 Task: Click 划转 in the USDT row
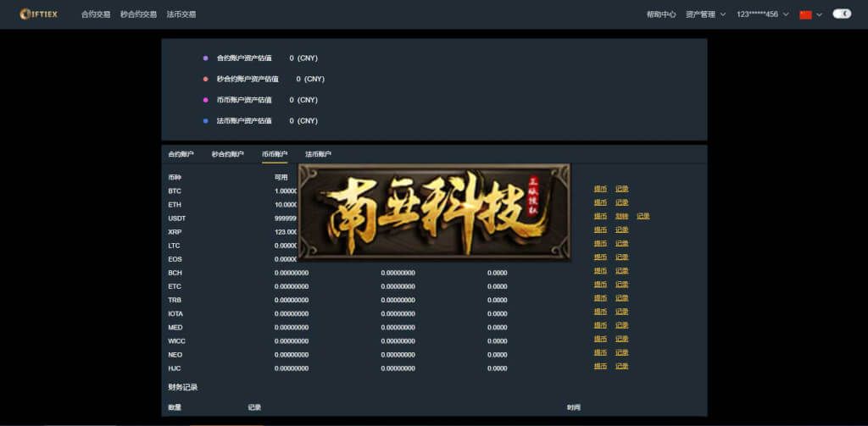(621, 216)
